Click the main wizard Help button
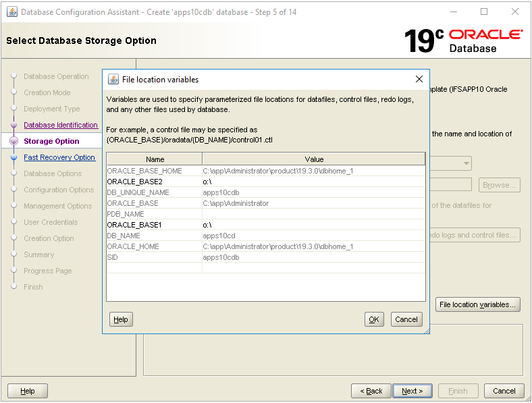Viewport: 532px width, 403px height. (x=28, y=391)
